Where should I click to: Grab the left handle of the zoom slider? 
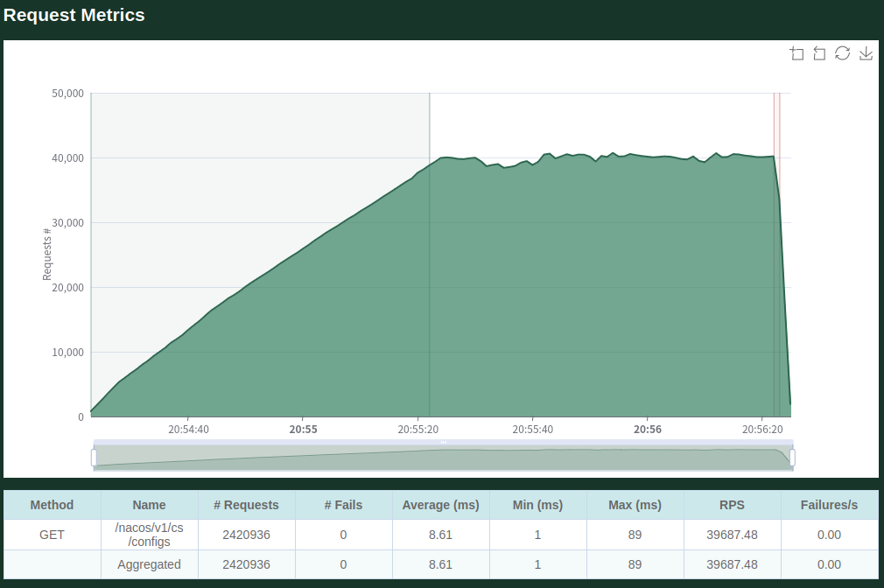[x=95, y=458]
